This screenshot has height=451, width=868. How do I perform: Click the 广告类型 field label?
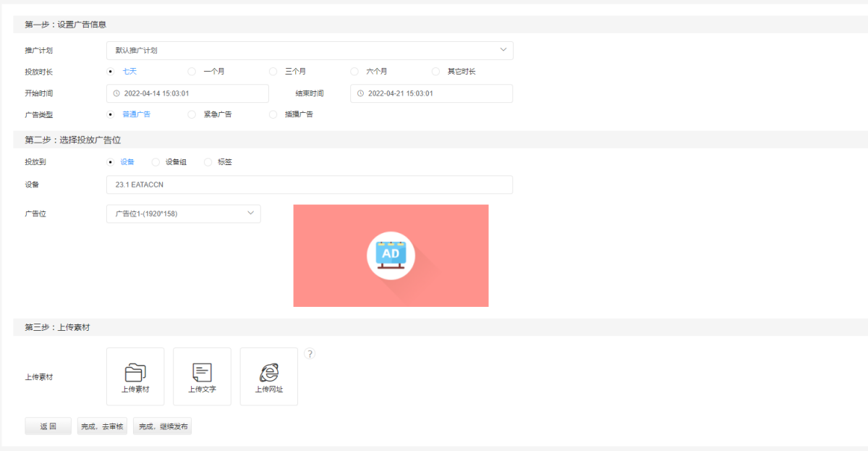39,114
